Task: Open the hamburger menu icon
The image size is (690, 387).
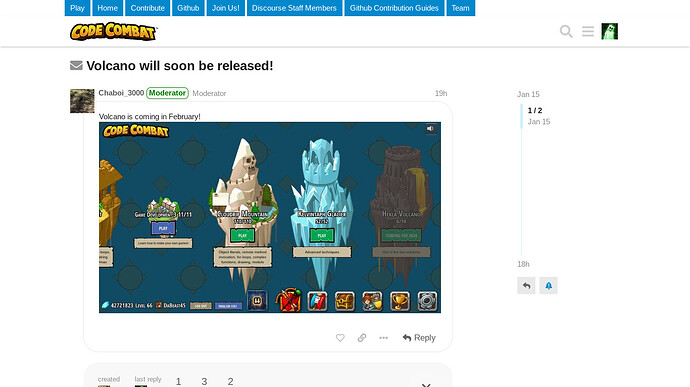Action: [588, 31]
